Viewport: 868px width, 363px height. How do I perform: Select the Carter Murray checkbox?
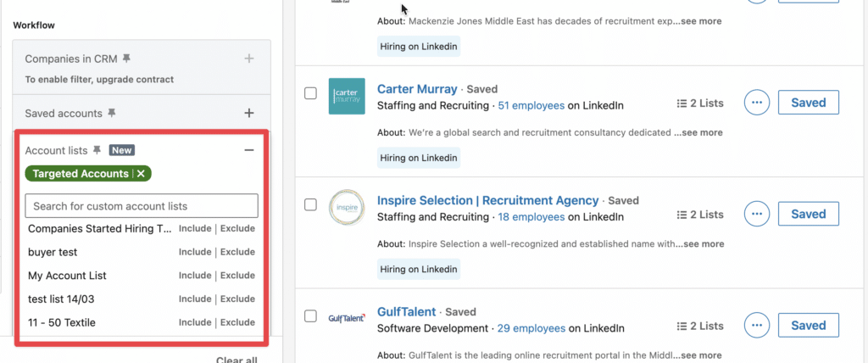click(310, 93)
